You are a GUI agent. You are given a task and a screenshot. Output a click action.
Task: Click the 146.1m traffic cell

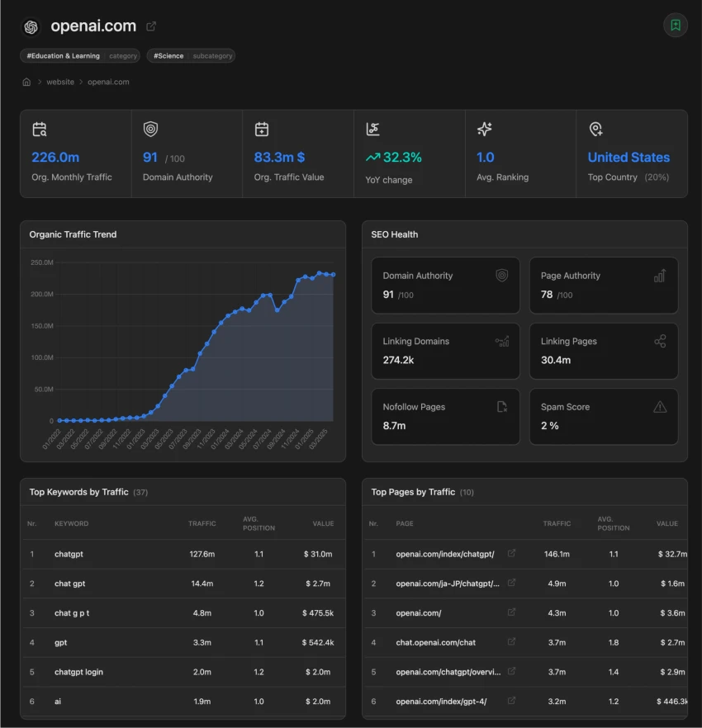coord(557,554)
